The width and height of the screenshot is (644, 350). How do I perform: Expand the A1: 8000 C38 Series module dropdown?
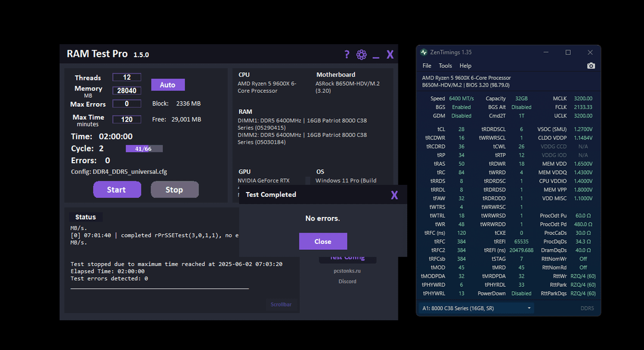coord(476,308)
